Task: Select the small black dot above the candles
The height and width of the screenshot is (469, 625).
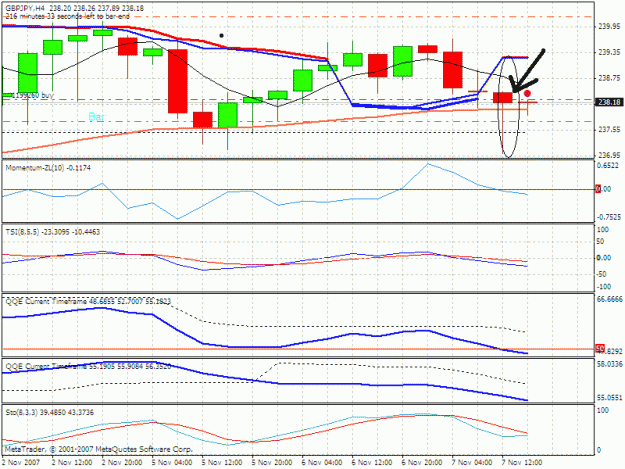Action: click(221, 35)
